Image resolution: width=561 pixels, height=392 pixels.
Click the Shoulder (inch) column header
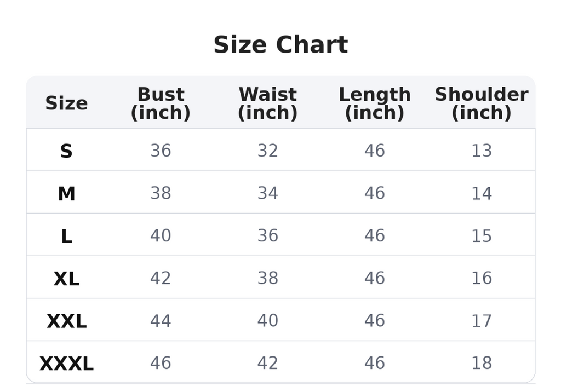coord(482,103)
